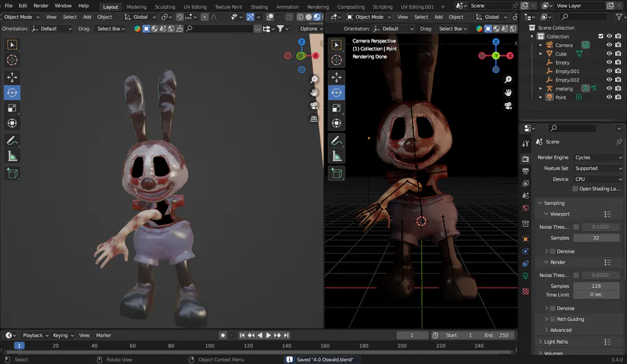Toggle viewport visibility of metarig
This screenshot has height=364, width=627.
click(609, 88)
